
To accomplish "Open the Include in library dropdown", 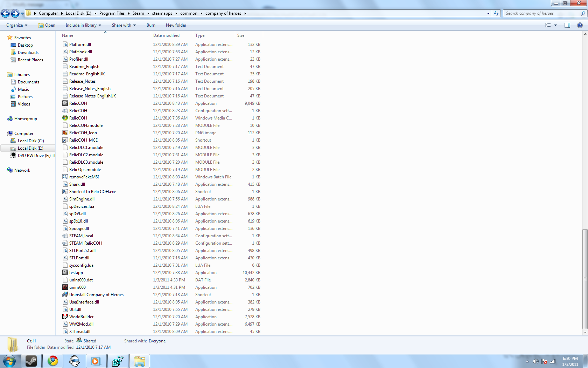I will pyautogui.click(x=83, y=25).
